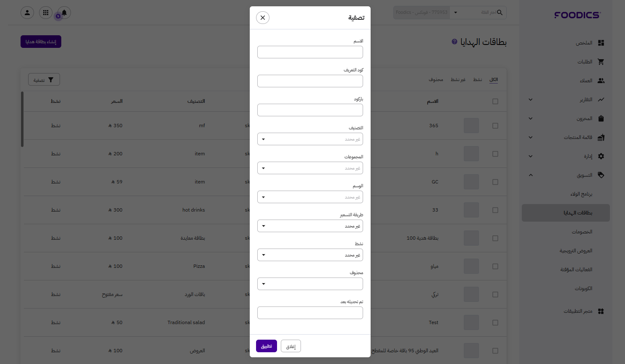Screen dimensions: 625x364
Task: Open the dashboard summary grid icon
Action: tap(601, 43)
